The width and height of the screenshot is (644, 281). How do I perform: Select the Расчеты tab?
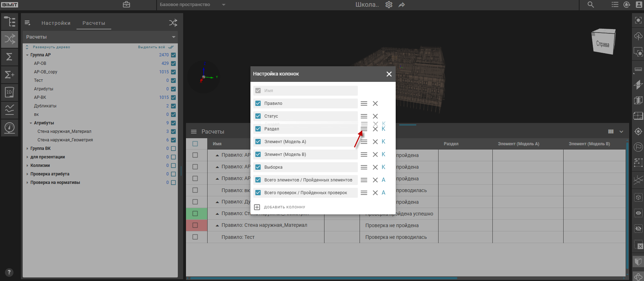point(94,23)
